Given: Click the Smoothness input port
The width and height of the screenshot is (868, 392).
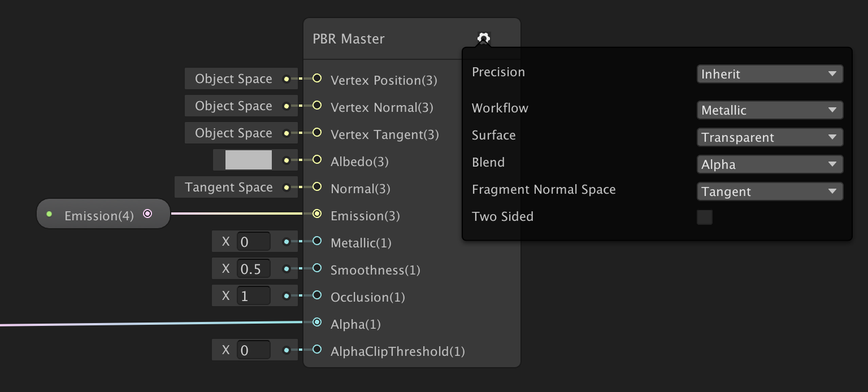Looking at the screenshot, I should 317,268.
